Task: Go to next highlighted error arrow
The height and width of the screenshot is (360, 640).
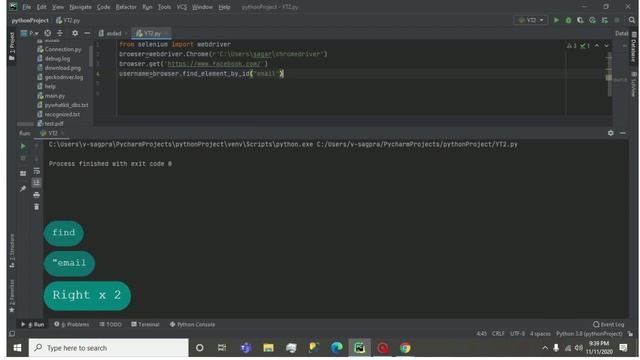Action: pyautogui.click(x=607, y=46)
